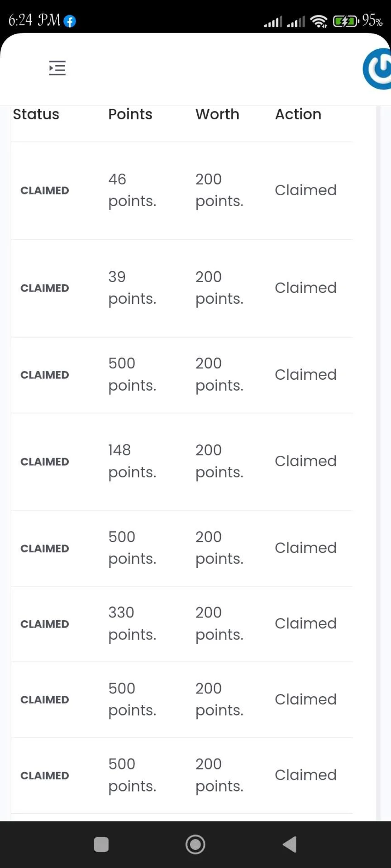Open the sidebar menu toggle icon
Screen dimensions: 391x868
[57, 68]
